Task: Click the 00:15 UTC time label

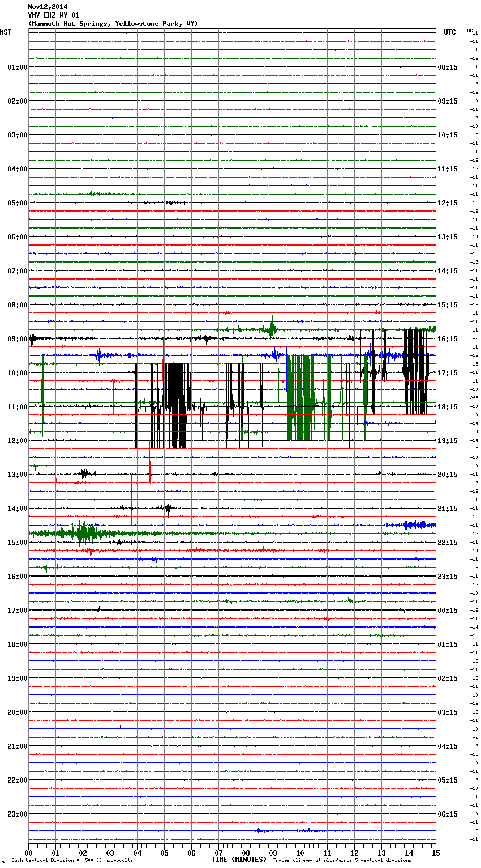Action: coord(448,611)
